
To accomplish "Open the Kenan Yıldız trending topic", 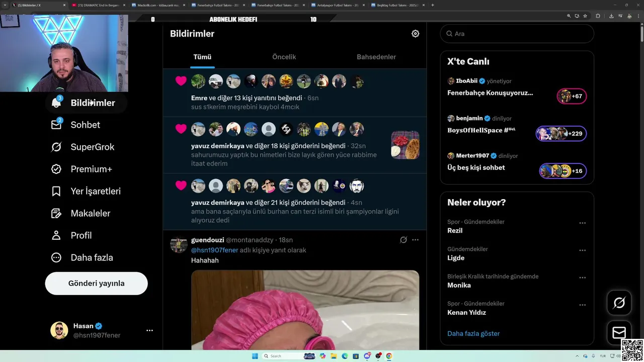I will pos(466,312).
